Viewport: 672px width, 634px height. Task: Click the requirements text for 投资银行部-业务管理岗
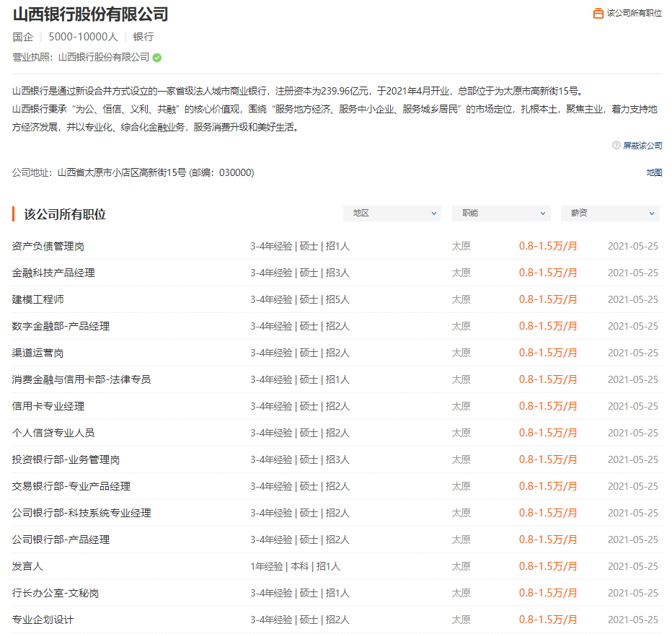(x=300, y=460)
